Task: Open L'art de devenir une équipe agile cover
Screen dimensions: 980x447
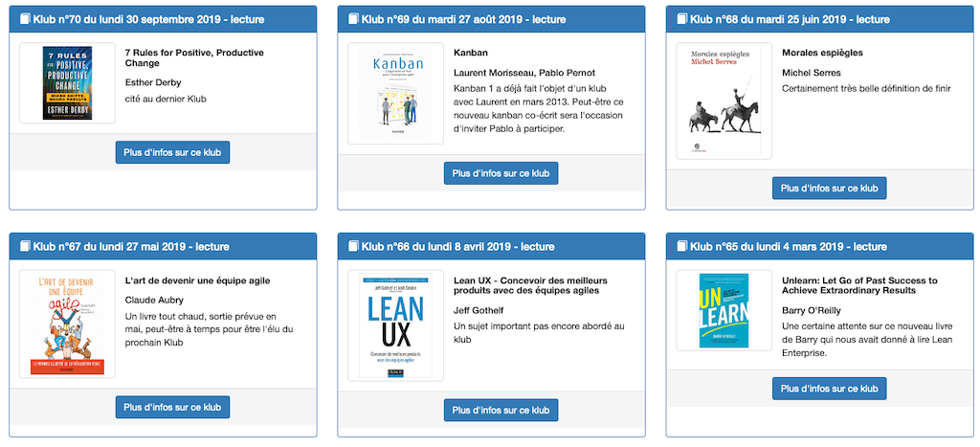Action: [x=68, y=324]
